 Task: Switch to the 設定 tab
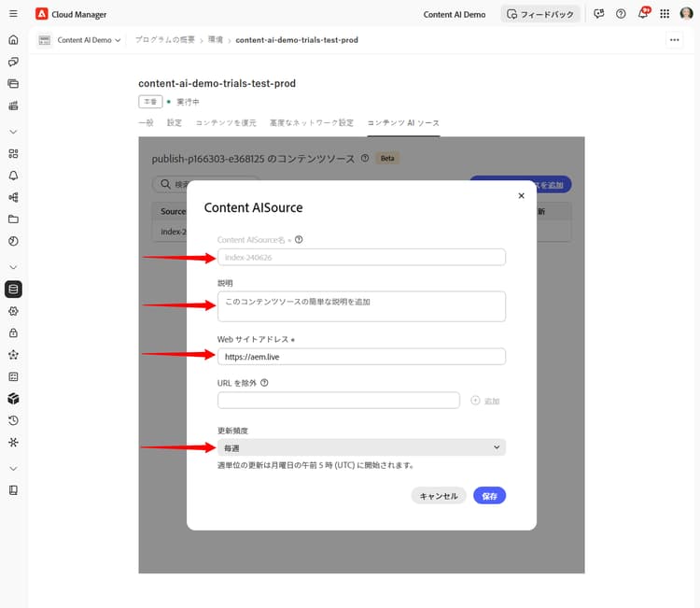tap(175, 123)
